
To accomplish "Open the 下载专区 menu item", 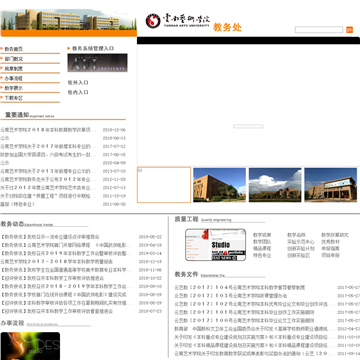I will (x=14, y=98).
